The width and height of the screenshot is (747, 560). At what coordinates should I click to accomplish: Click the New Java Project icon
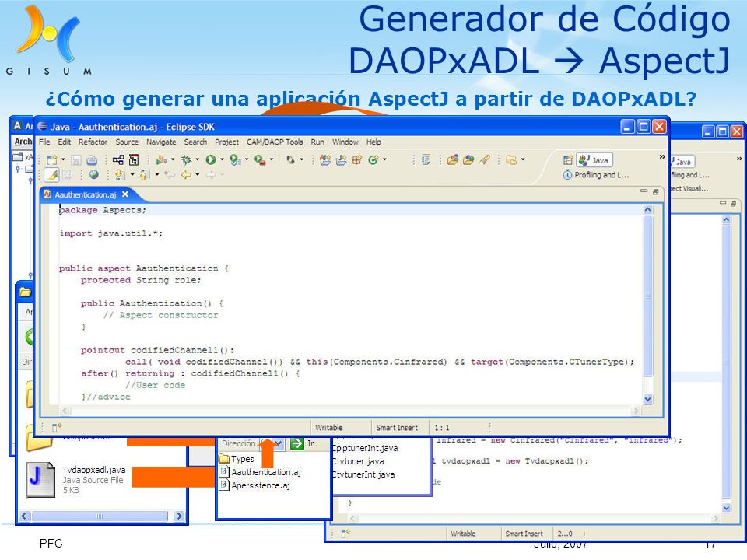(x=341, y=160)
